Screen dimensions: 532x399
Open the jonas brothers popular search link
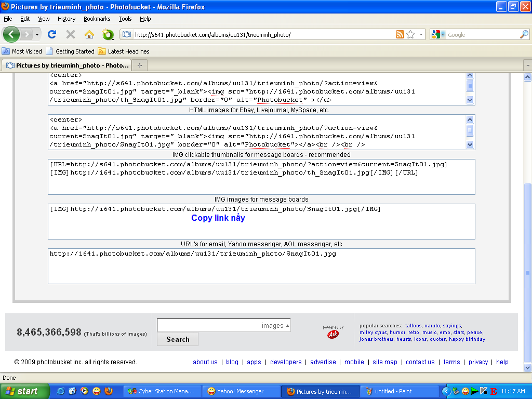(377, 339)
